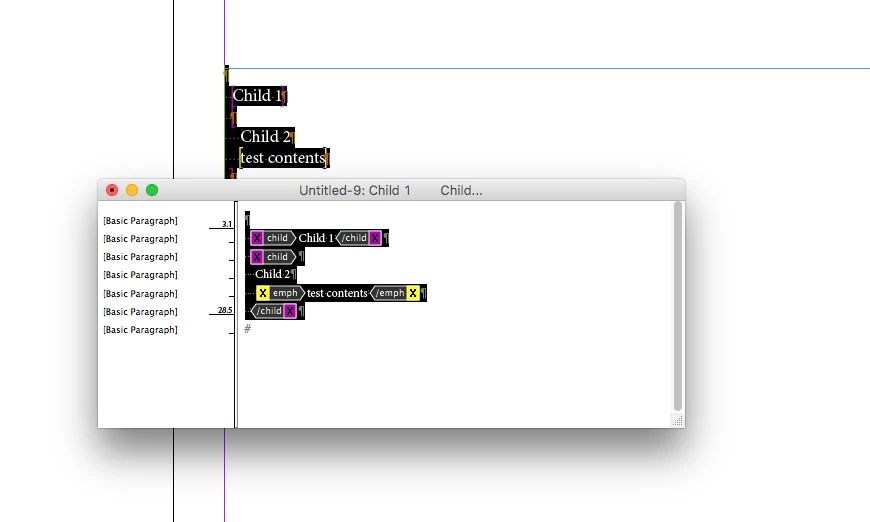Minimize the Story Editor with the yellow button
This screenshot has width=870, height=522.
coord(132,190)
